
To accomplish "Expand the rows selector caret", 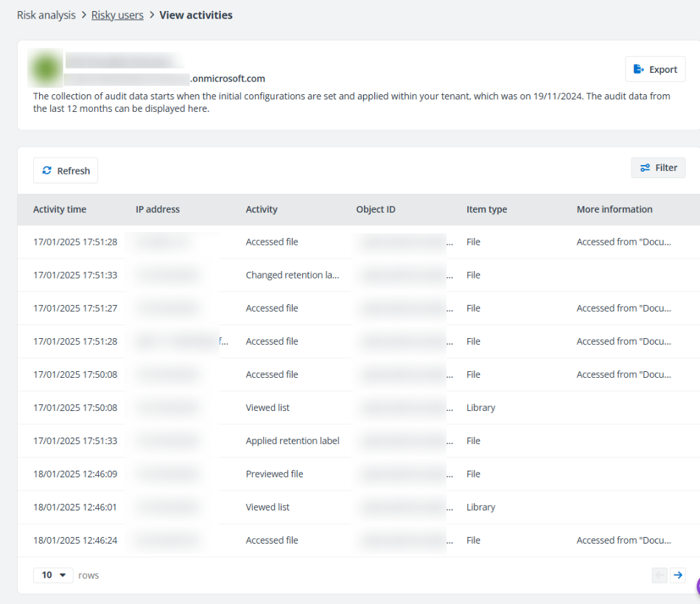I will pos(63,575).
